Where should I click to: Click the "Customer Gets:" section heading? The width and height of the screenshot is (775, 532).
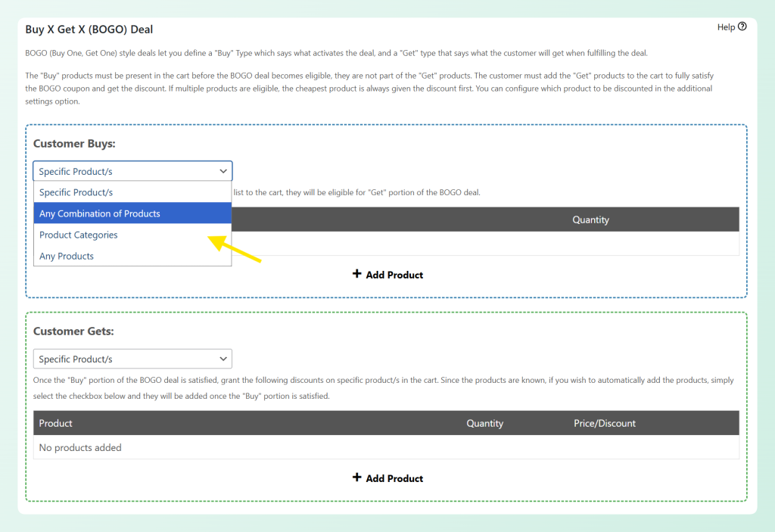[73, 331]
